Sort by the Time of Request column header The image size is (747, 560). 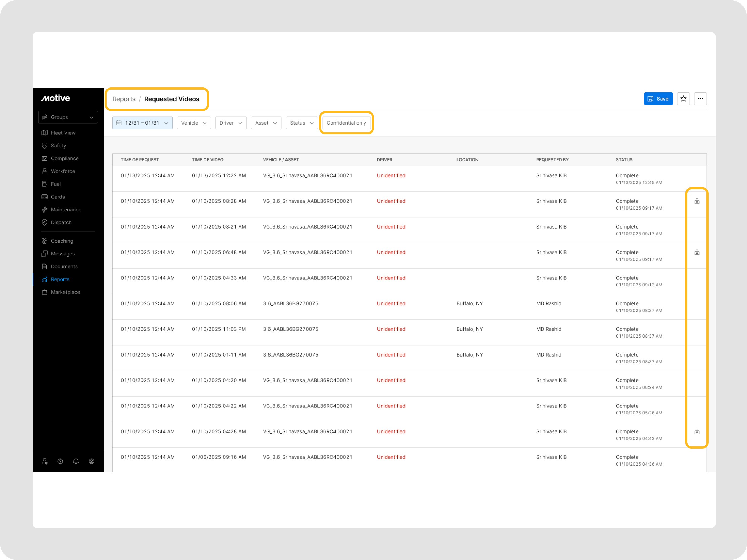point(140,160)
